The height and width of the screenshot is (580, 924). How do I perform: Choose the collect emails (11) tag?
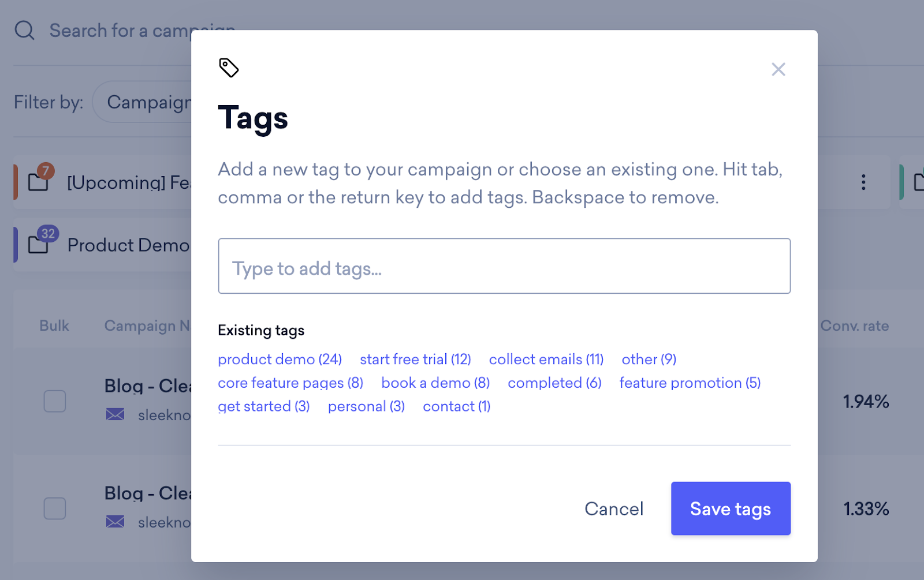tap(546, 359)
